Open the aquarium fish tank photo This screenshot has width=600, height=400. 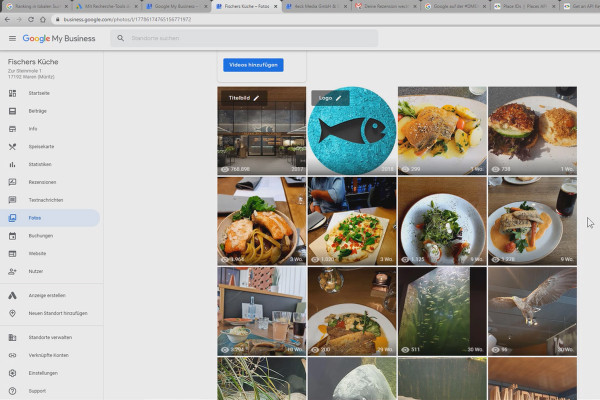point(442,311)
